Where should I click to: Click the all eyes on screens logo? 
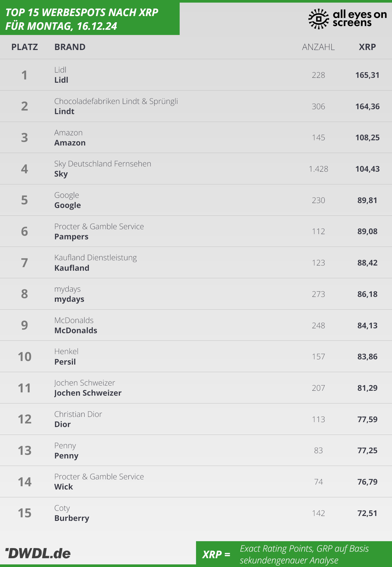[x=348, y=19]
